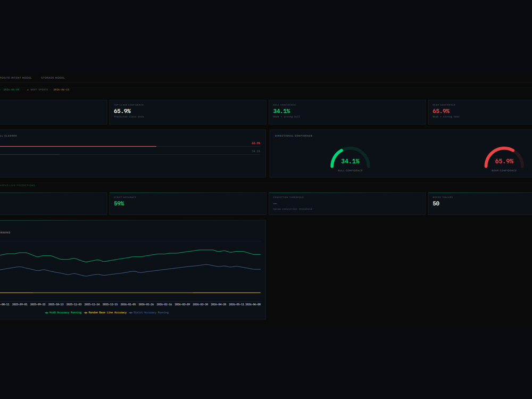Viewport: 532px width, 399px height.
Task: Click the Bull Confidence label under green gauge
Action: 350,170
